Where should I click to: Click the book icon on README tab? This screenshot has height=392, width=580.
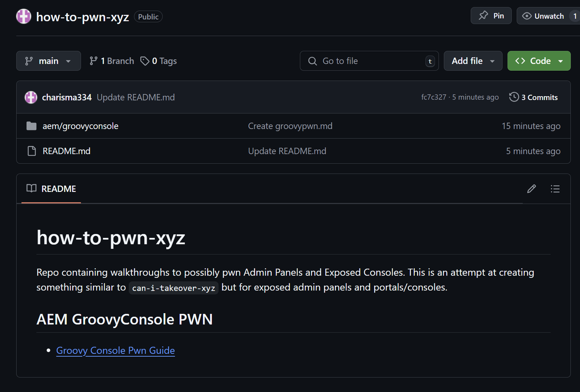[31, 189]
